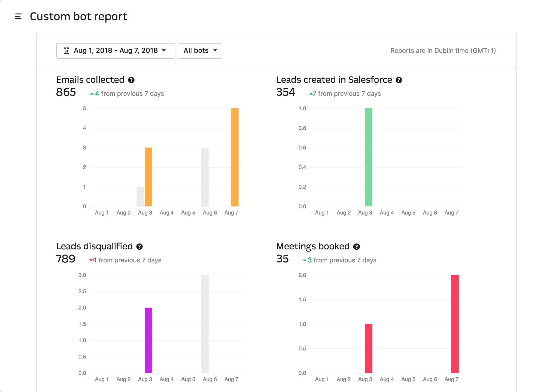
Task: Click the Meetings booked heading
Action: click(313, 246)
